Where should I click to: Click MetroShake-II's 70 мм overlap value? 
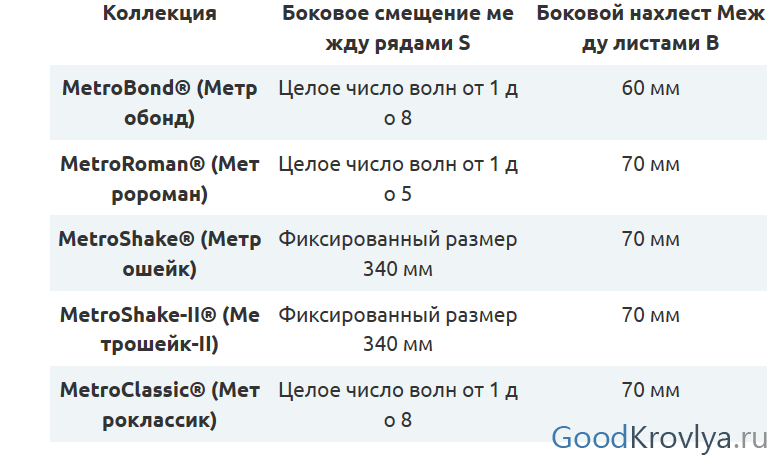(651, 315)
